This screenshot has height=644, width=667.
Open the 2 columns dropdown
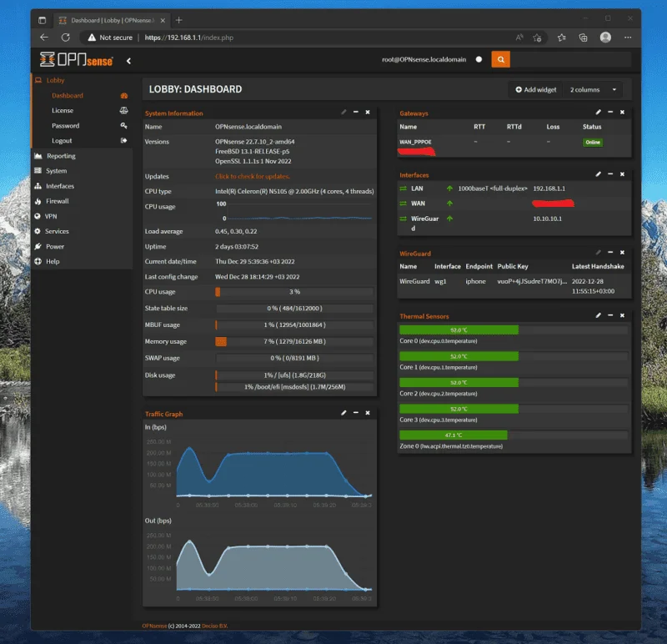pyautogui.click(x=594, y=90)
